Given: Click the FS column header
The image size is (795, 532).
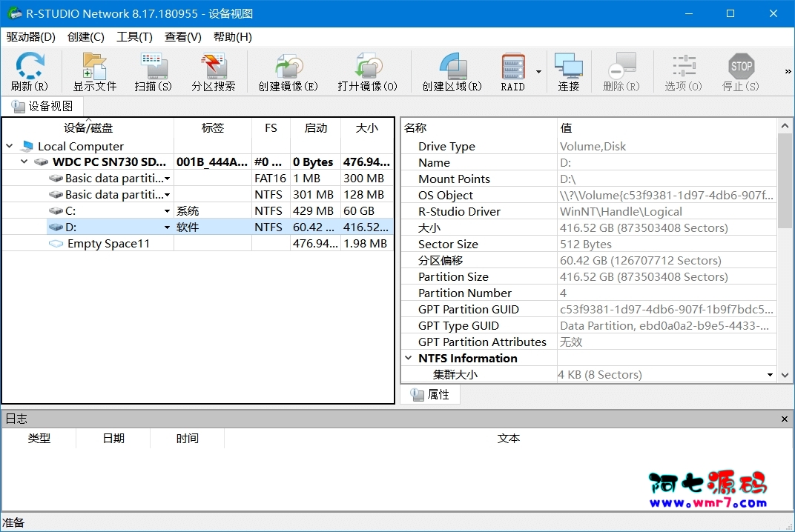Looking at the screenshot, I should [x=271, y=127].
